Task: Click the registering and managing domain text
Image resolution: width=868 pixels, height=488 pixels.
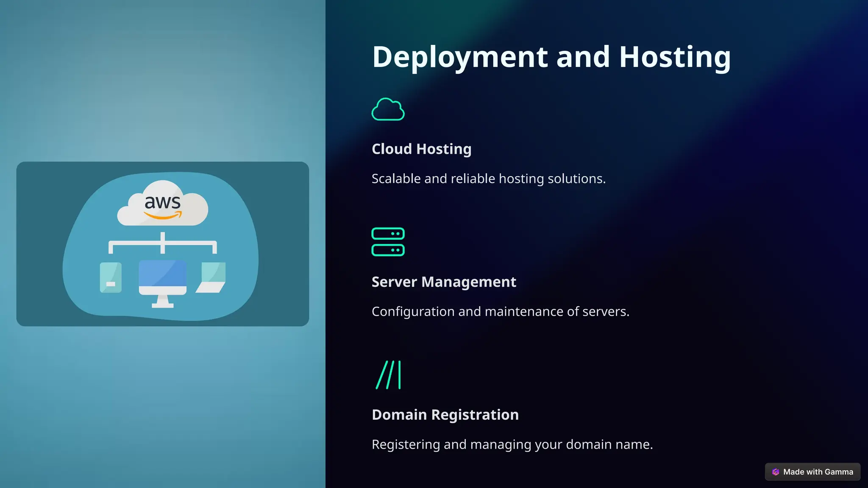Action: pyautogui.click(x=512, y=444)
